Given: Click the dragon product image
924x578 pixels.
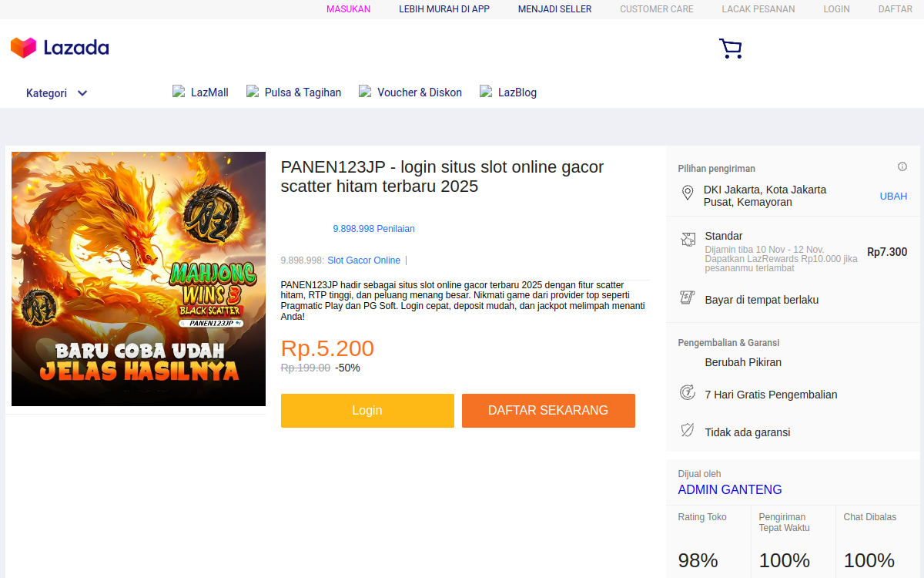Looking at the screenshot, I should click(139, 279).
